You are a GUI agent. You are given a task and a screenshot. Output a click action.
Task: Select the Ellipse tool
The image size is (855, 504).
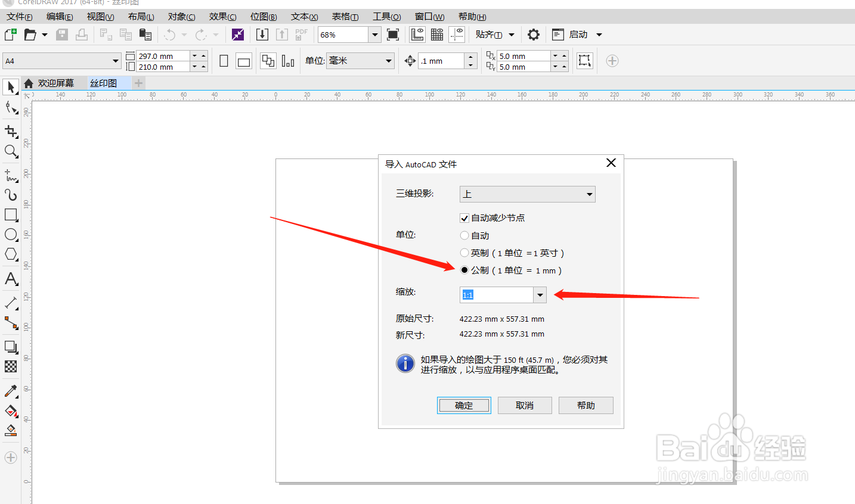click(11, 235)
